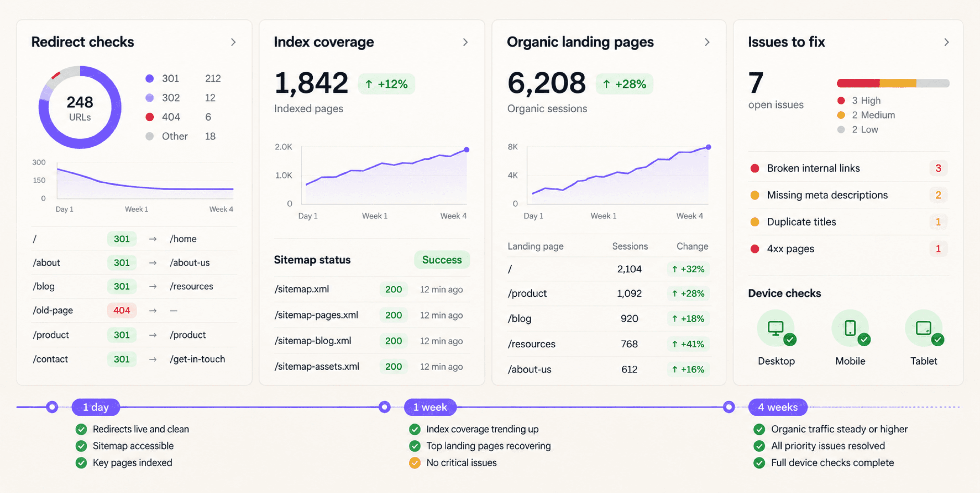Click the /resources landing page row
The image size is (980, 493).
(x=609, y=344)
